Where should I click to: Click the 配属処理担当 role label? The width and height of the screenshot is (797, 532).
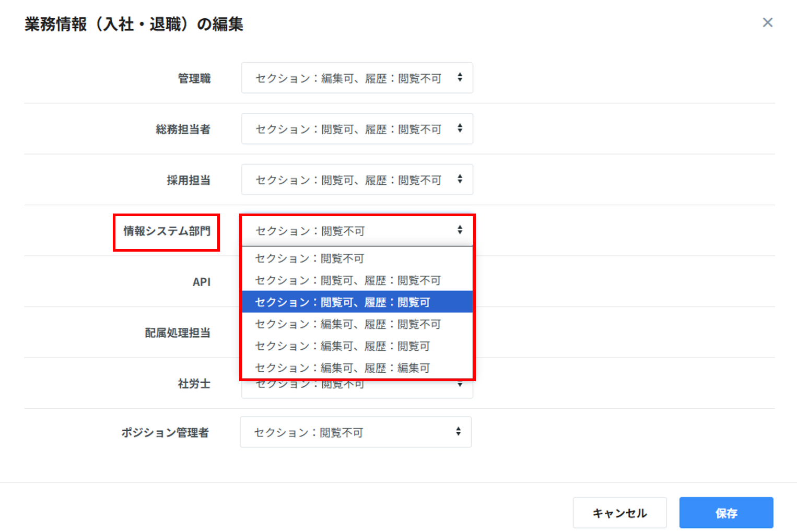pyautogui.click(x=178, y=333)
